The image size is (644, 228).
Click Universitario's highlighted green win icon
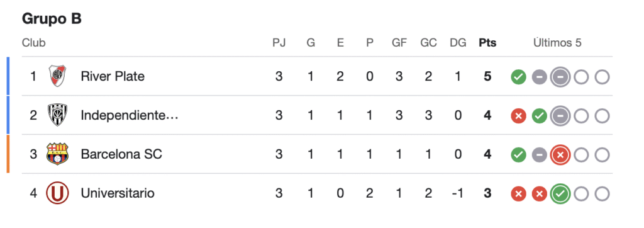pyautogui.click(x=560, y=194)
